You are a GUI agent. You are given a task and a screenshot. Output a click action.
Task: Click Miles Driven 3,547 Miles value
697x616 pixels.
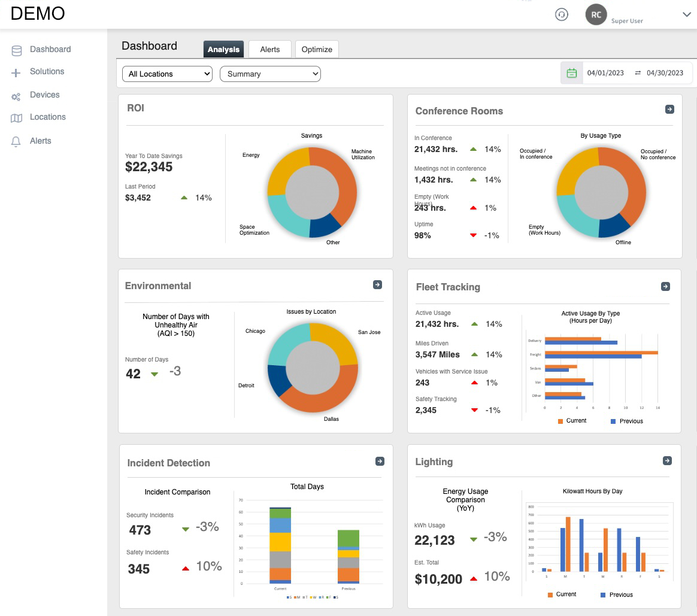437,354
